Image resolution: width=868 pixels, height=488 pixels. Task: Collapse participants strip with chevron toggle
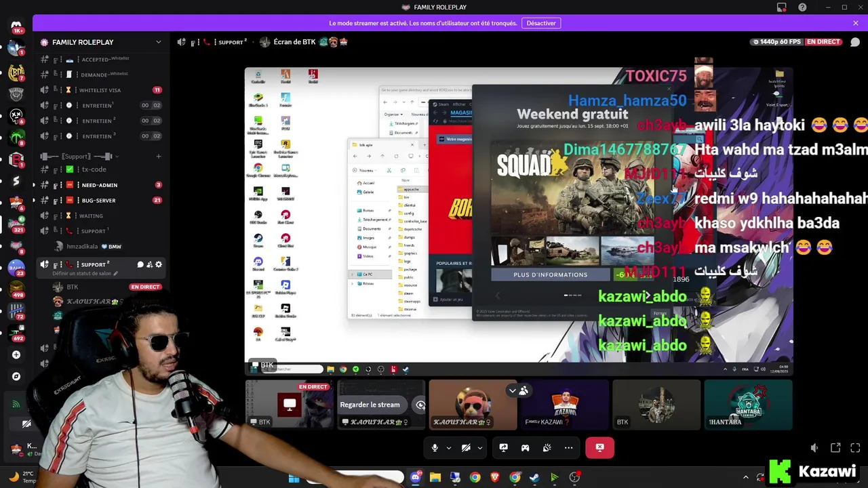coord(513,391)
